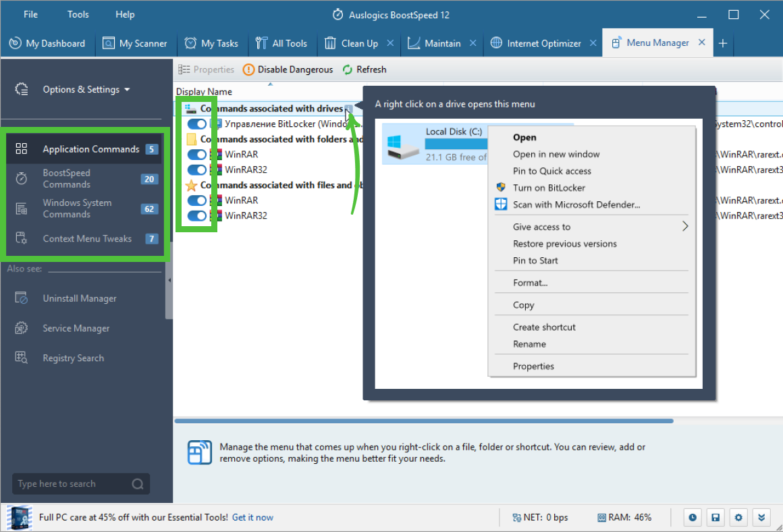Click the All Tools wrench icon
Image resolution: width=783 pixels, height=532 pixels.
[261, 43]
